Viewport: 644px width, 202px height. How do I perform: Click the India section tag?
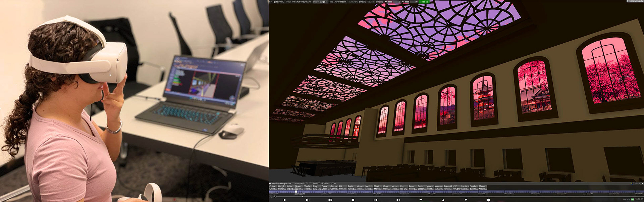coord(290,186)
